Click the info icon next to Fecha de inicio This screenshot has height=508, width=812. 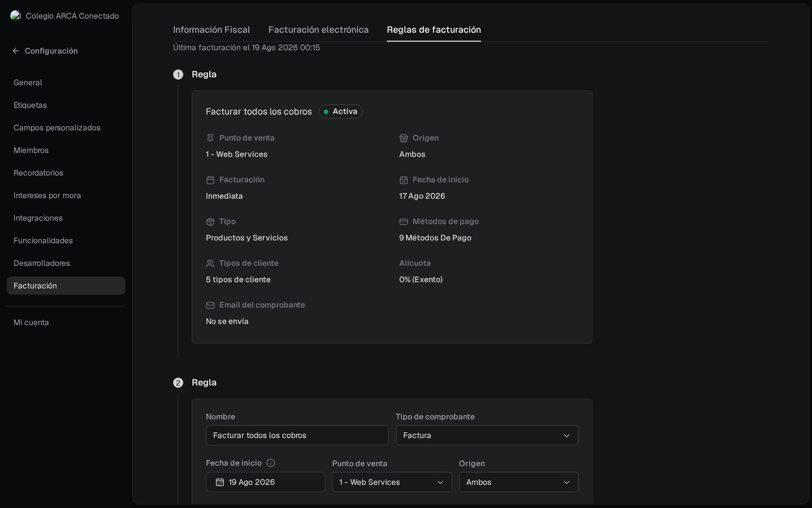point(271,463)
